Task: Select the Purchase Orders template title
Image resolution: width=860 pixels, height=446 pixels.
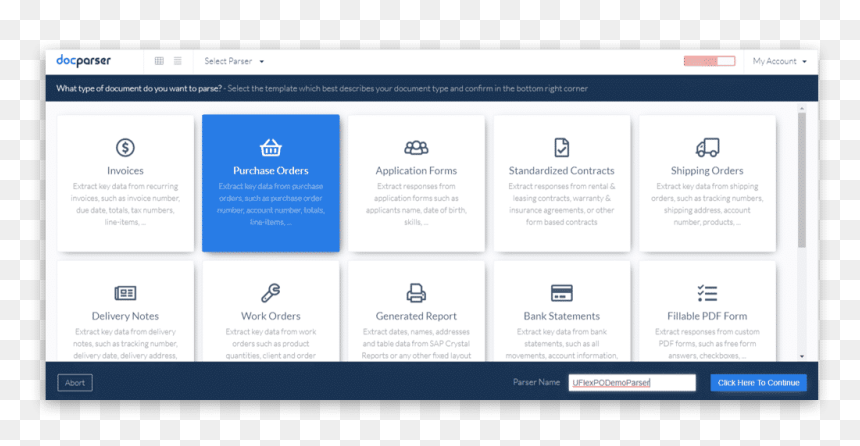Action: [270, 171]
